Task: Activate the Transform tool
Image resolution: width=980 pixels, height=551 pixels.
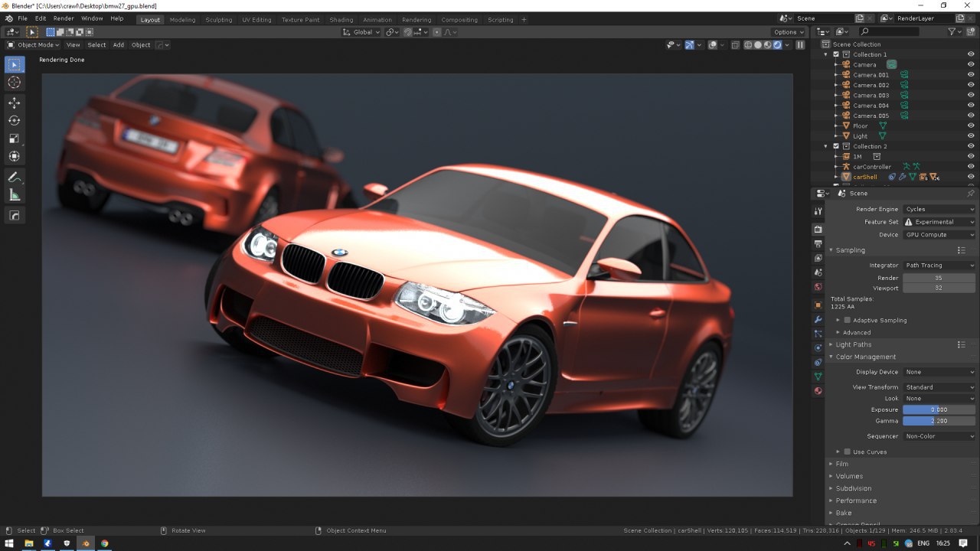Action: point(14,156)
